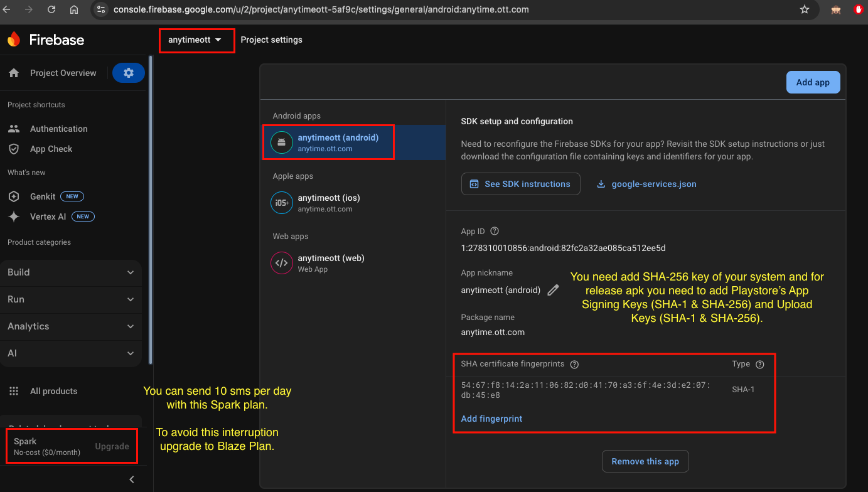This screenshot has height=492, width=868.
Task: Click See SDK instructions button
Action: (x=520, y=184)
